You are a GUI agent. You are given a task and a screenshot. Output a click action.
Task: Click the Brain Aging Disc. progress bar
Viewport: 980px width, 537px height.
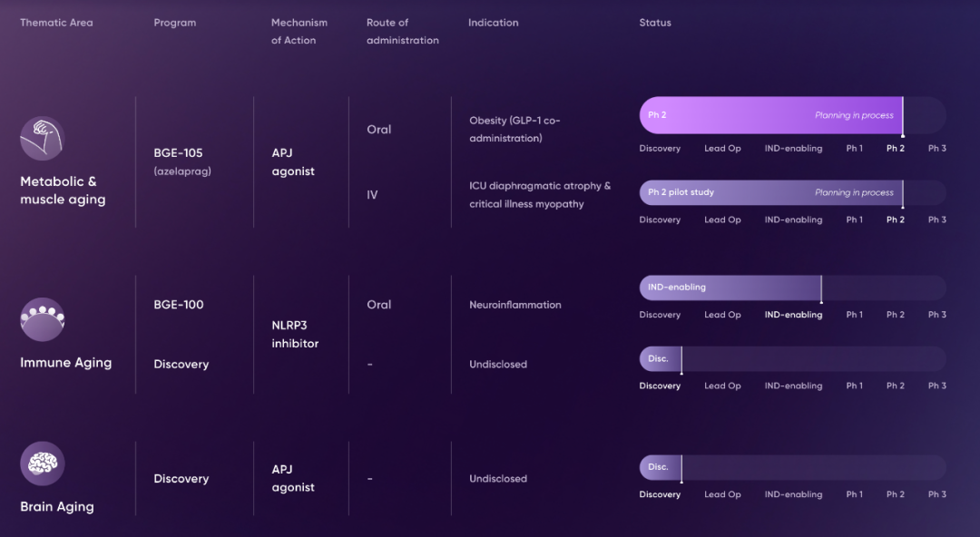pos(660,467)
